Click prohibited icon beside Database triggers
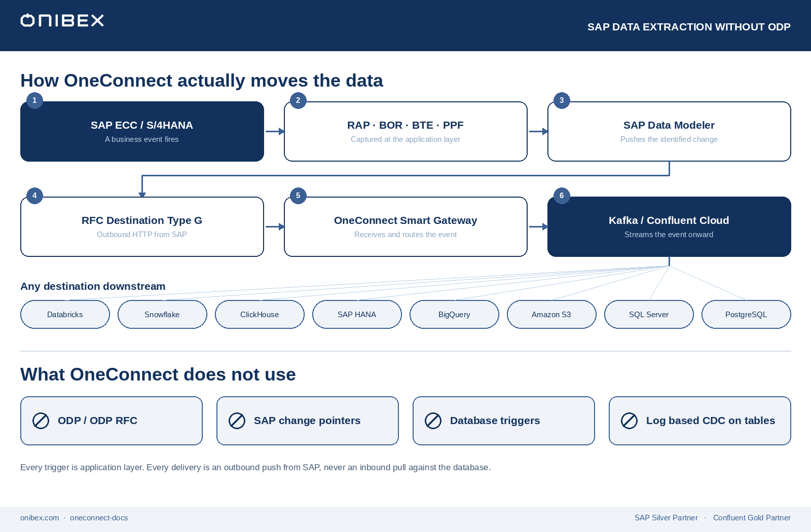The height and width of the screenshot is (532, 811). [x=433, y=421]
